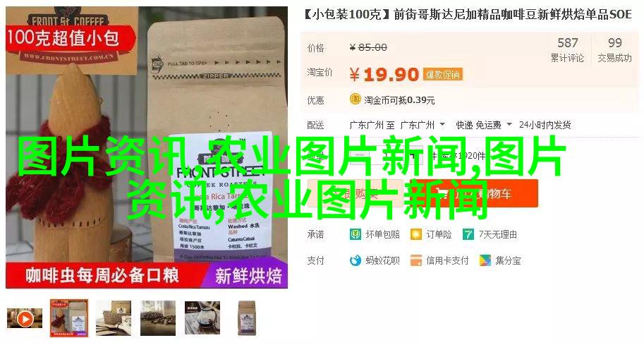Click the Taojinbi gold coin icon

(x=355, y=99)
